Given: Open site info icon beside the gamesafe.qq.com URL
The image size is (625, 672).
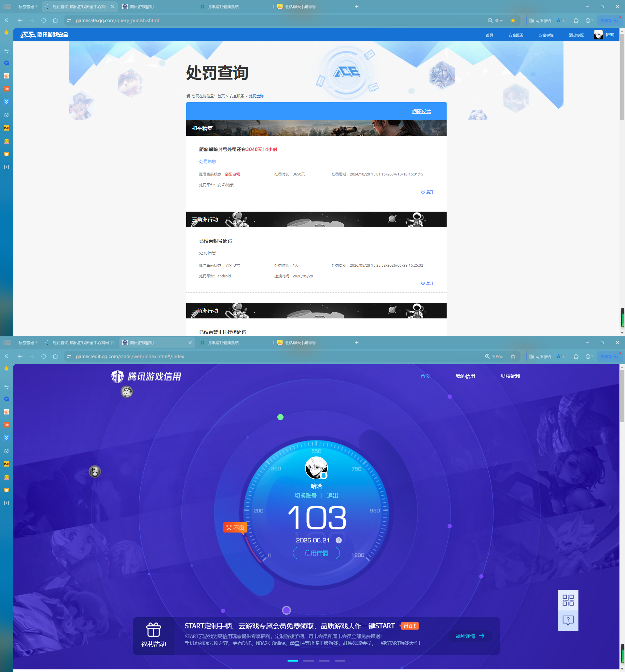Looking at the screenshot, I should tap(69, 20).
